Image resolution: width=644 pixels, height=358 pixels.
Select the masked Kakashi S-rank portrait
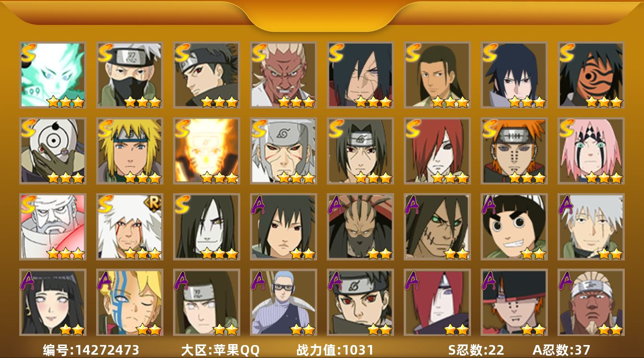pos(130,75)
